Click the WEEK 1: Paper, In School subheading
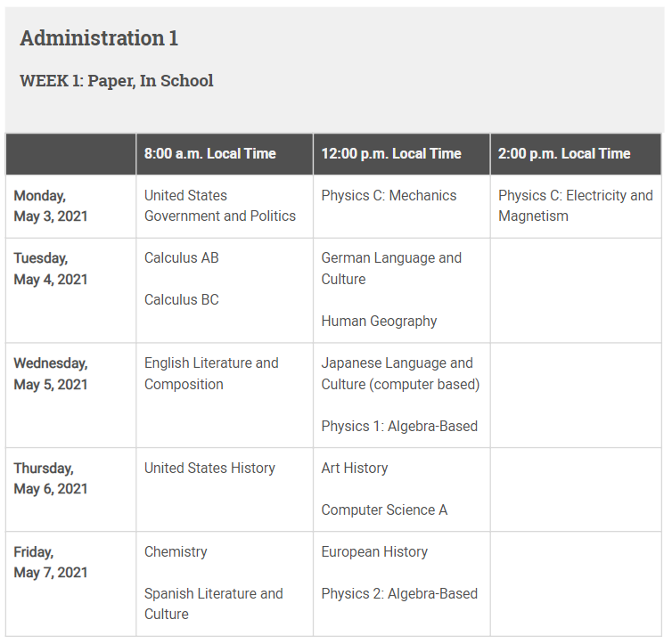This screenshot has height=644, width=672. click(x=117, y=81)
